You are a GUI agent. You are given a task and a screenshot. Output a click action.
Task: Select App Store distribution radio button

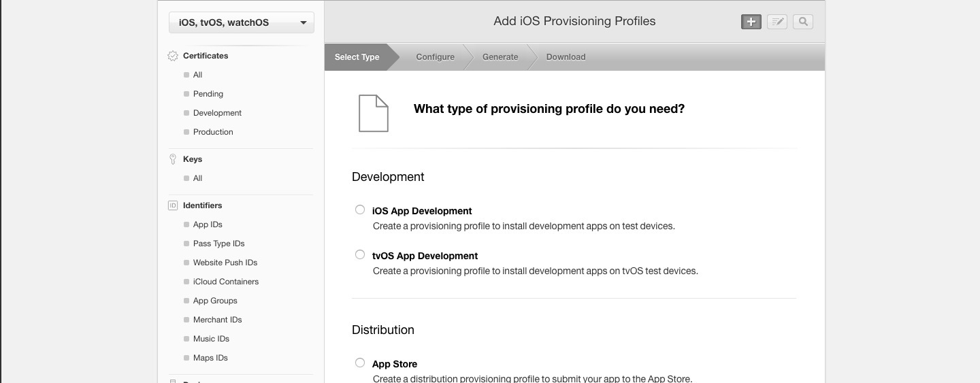tap(360, 363)
